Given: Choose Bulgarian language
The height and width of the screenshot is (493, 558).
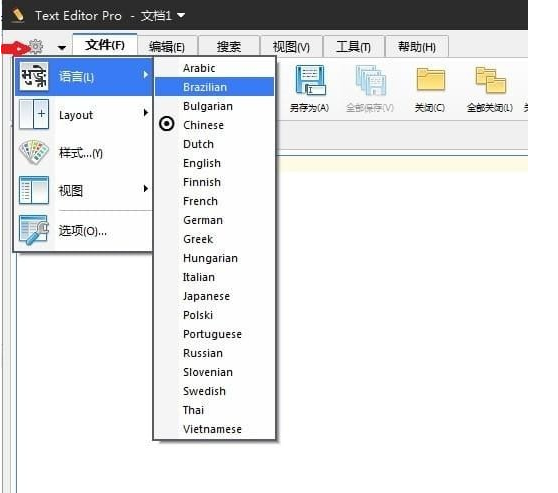Looking at the screenshot, I should (215, 106).
